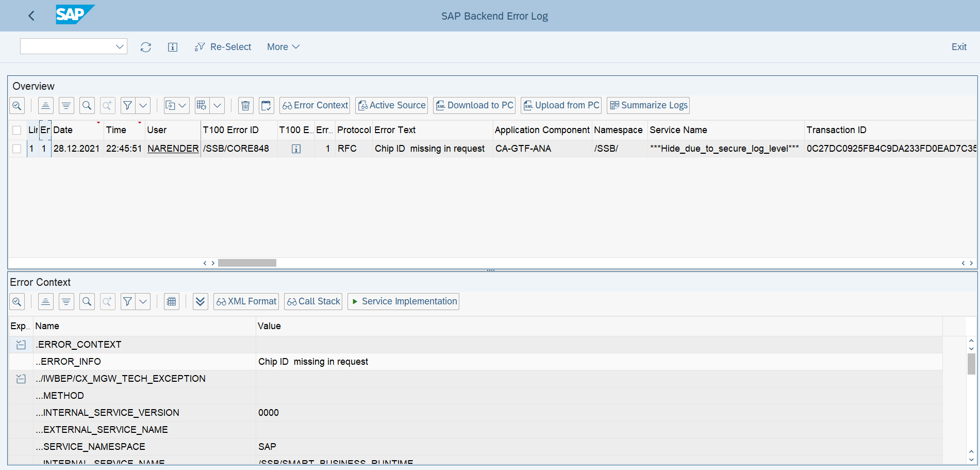Check the header checkbox to select all entries
This screenshot has width=980, height=470.
point(16,130)
